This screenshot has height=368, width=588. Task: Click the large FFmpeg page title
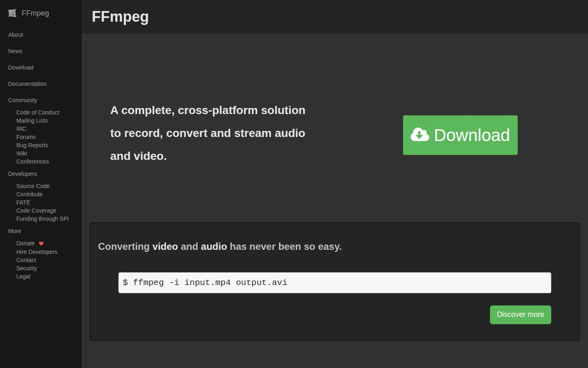pos(120,17)
